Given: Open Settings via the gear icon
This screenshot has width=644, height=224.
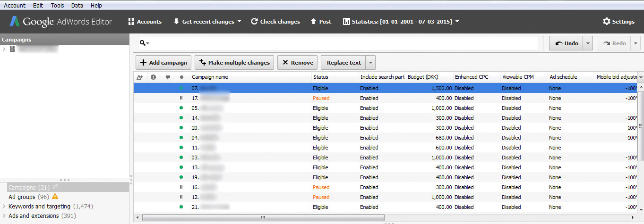Looking at the screenshot, I should (607, 22).
